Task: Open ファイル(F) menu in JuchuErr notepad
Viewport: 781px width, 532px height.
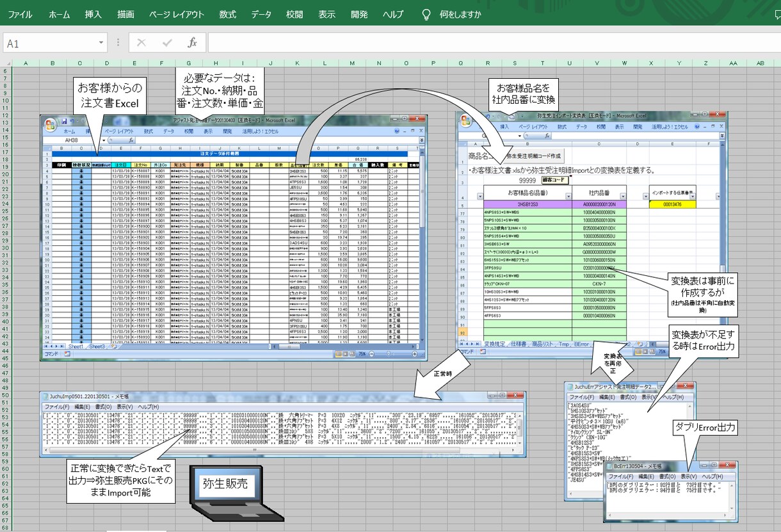Action: 581,398
